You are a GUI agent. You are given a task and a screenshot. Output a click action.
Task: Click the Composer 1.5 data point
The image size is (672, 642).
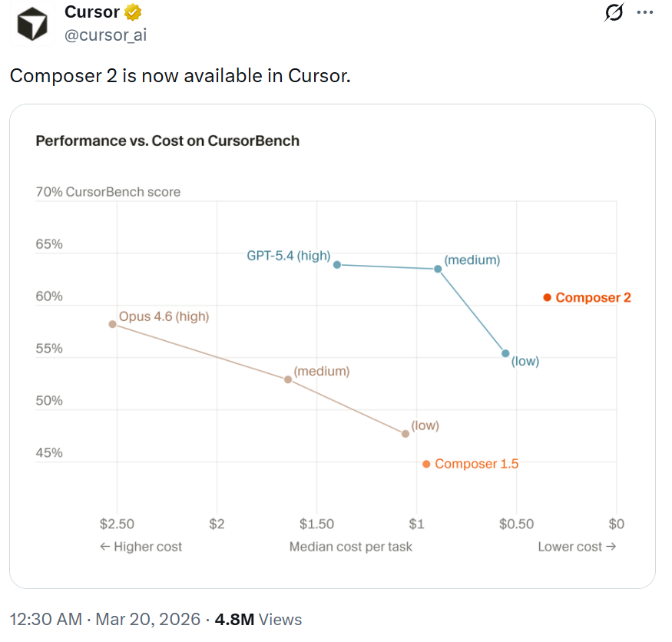pos(426,464)
